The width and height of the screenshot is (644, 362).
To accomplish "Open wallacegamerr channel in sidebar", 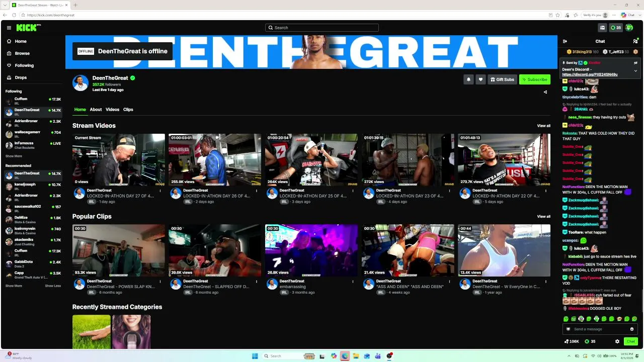I will click(33, 134).
